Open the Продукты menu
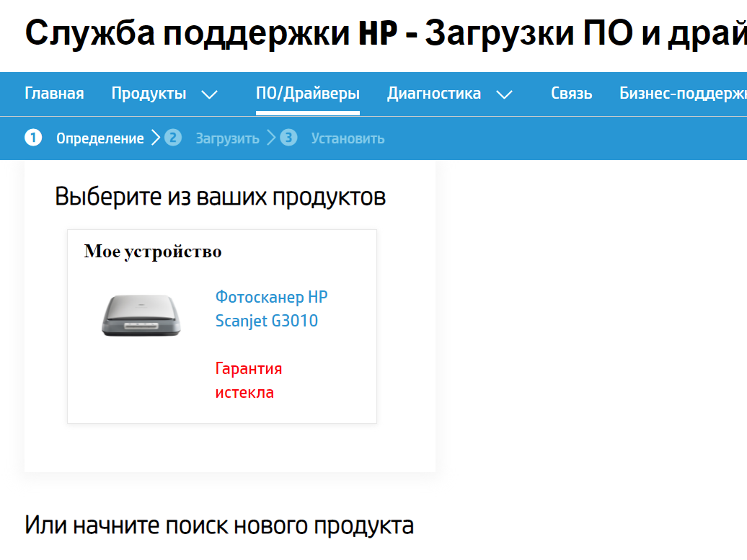Viewport: 747px width, 560px height. coord(149,94)
